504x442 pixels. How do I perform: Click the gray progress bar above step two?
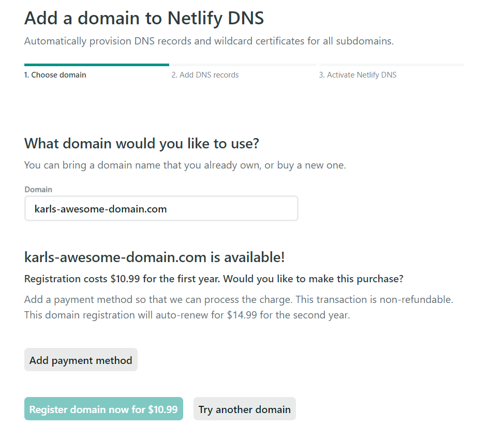(x=243, y=65)
